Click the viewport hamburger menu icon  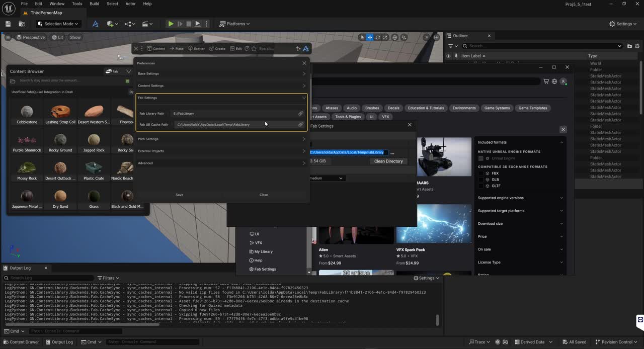coord(8,37)
